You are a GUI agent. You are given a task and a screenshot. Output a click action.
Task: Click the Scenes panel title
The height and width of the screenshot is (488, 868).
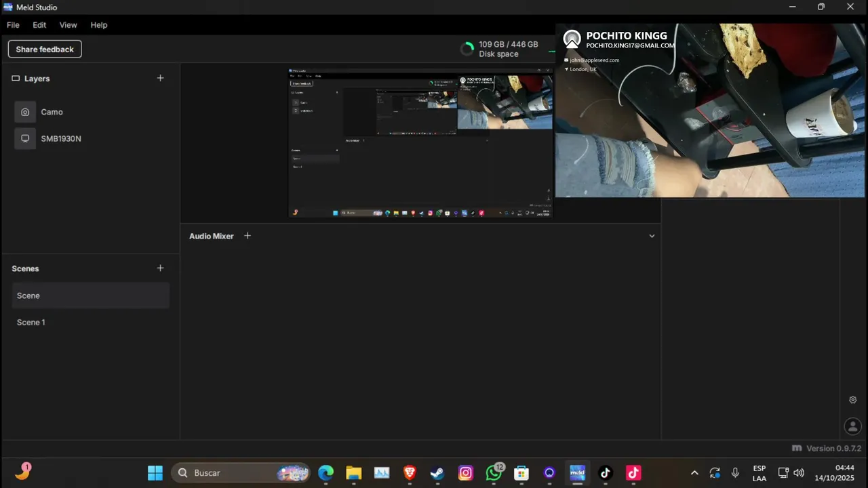(25, 268)
